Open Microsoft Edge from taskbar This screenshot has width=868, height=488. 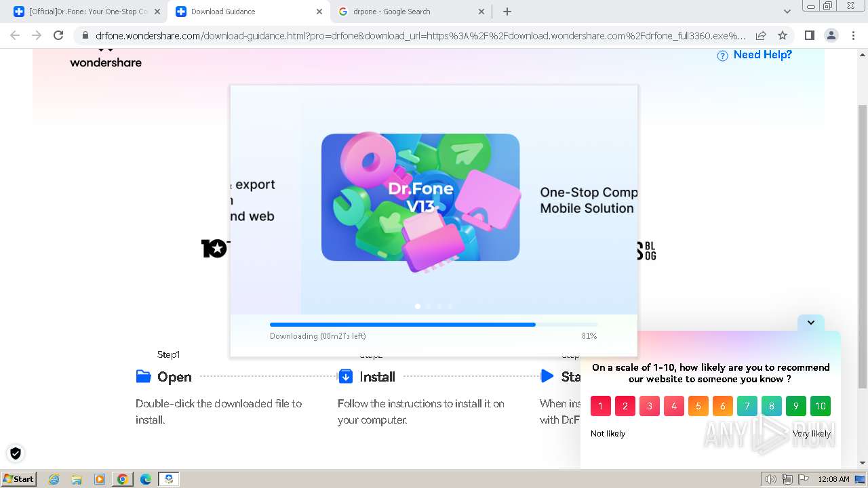click(x=146, y=479)
